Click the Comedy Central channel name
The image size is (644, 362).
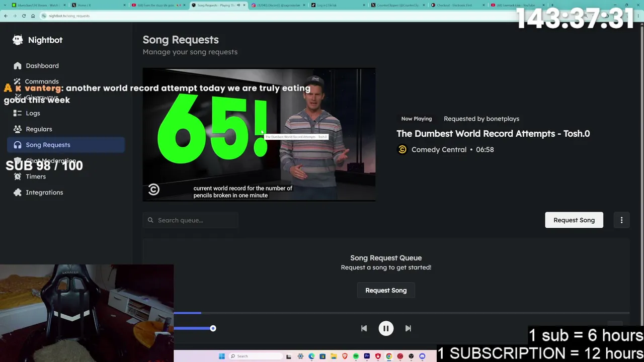439,150
